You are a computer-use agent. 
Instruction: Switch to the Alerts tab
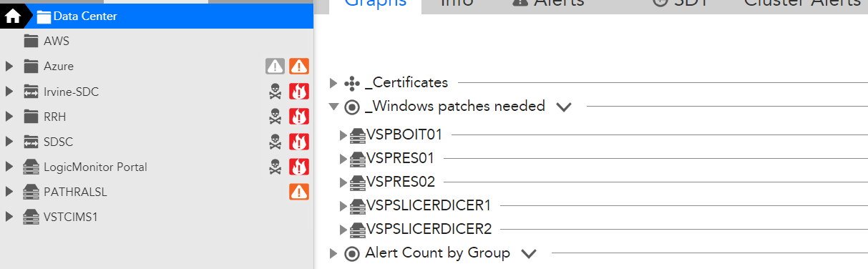(x=549, y=4)
